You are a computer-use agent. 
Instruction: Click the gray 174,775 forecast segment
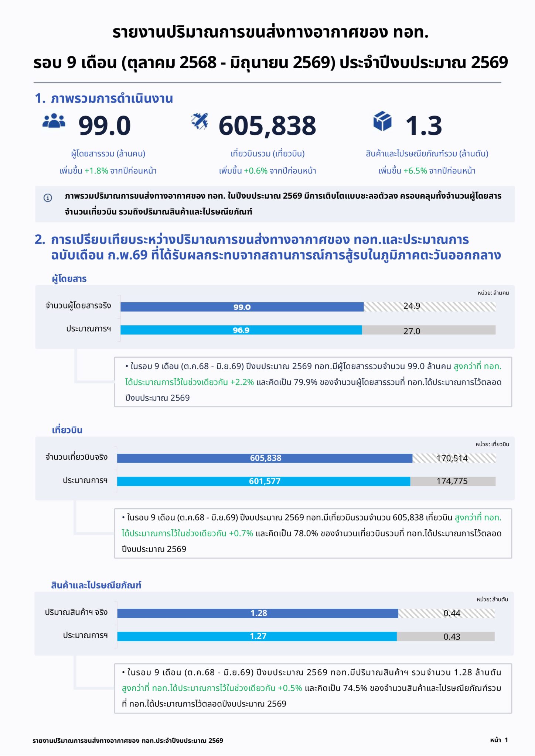point(453,481)
